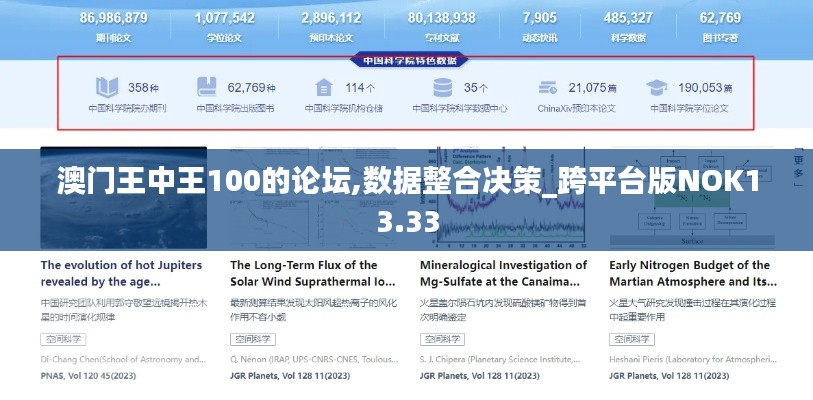Open the 图书专著 62,769 statistic
The width and height of the screenshot is (813, 400).
720,26
